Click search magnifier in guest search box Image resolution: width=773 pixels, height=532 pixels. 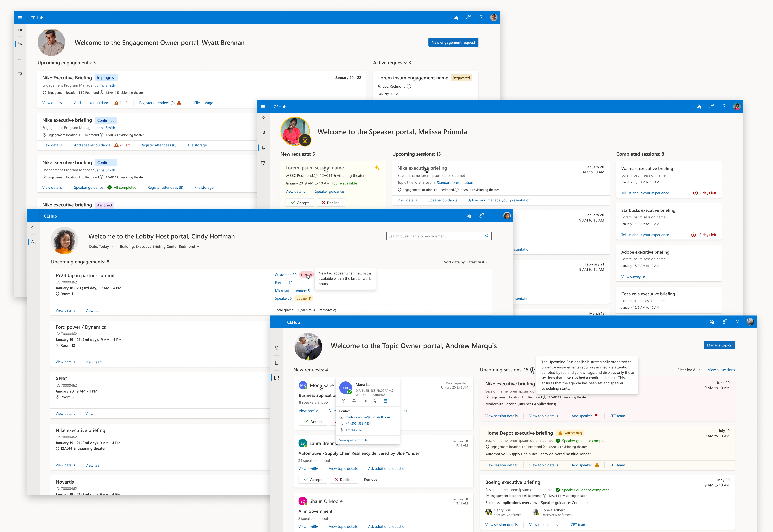(487, 236)
